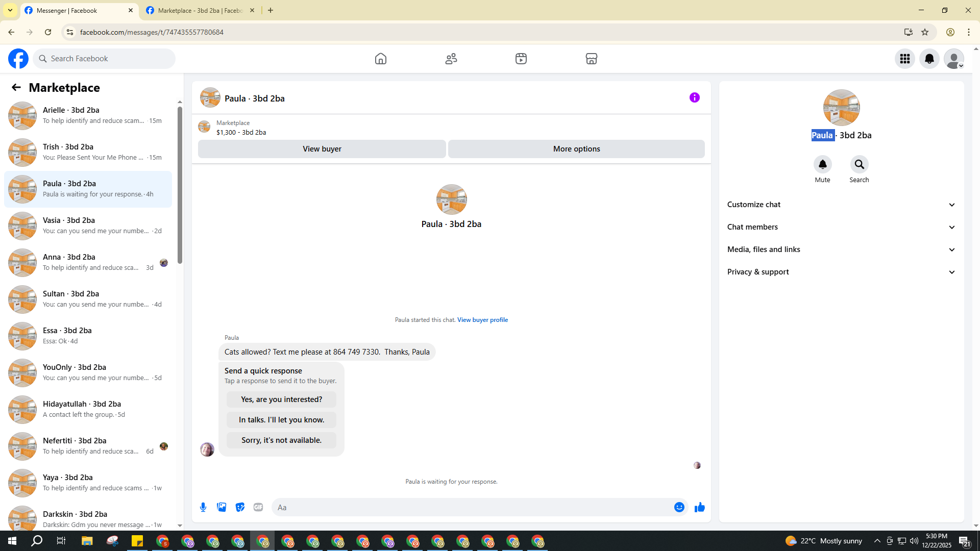Toggle the conversation information panel icon

pyautogui.click(x=694, y=97)
